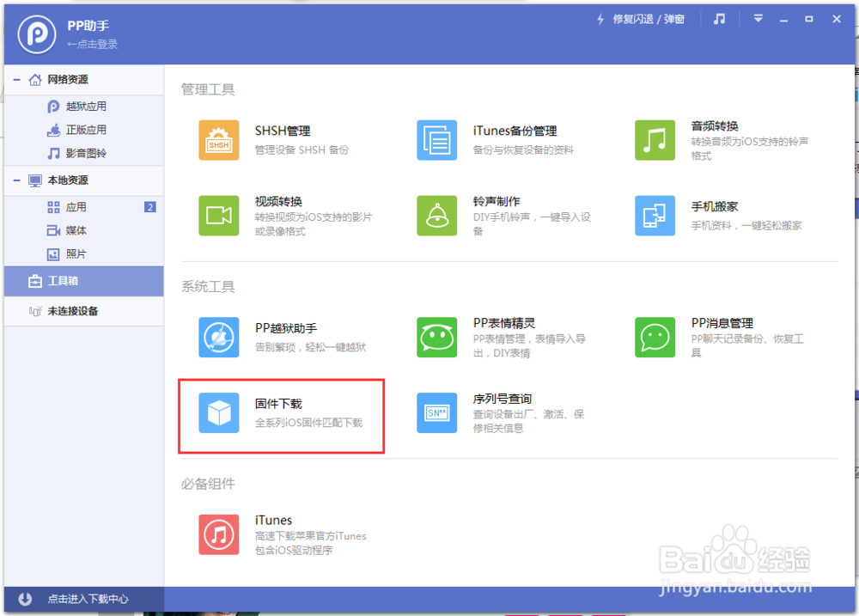The width and height of the screenshot is (859, 616).
Task: Download iTunes from 必备组件 section
Action: pyautogui.click(x=218, y=534)
